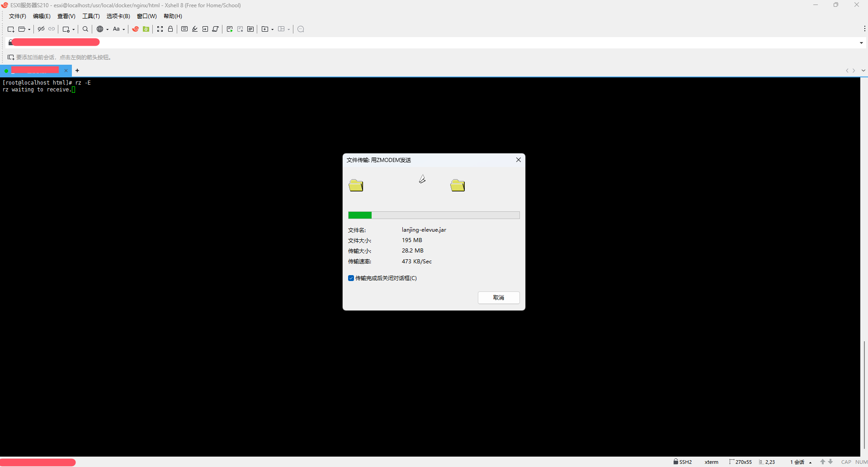Click the Transfer arrow box icon

[205, 29]
